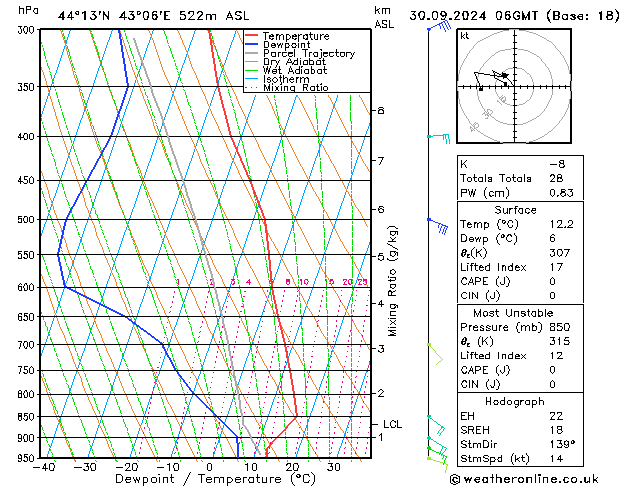The height and width of the screenshot is (486, 629).
Task: Click the Most Unstable theta-e value 315
Action: [560, 341]
